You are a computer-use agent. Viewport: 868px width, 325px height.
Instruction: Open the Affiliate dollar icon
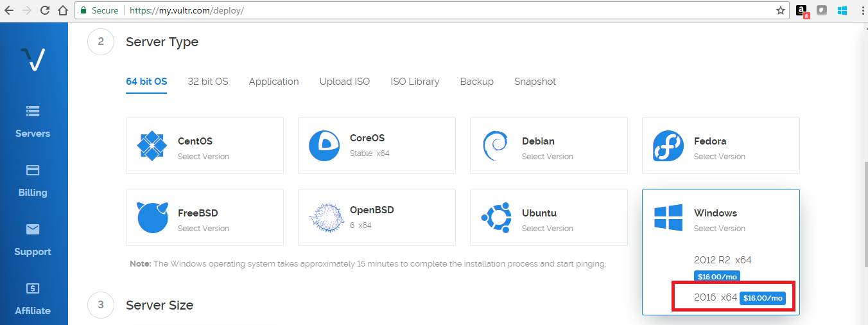click(33, 288)
